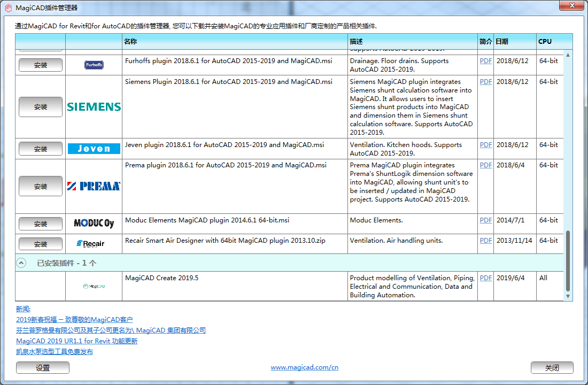Screen dimensions: 588x385
Task: Install the Recair Smart Air Designer plugin
Action: pos(41,244)
